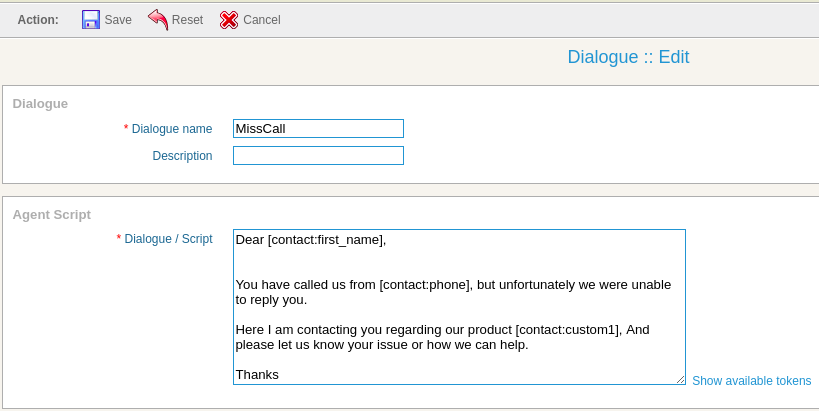The width and height of the screenshot is (819, 411).
Task: Place cursor on the Dear [contact:first_name] line
Action: click(x=311, y=240)
